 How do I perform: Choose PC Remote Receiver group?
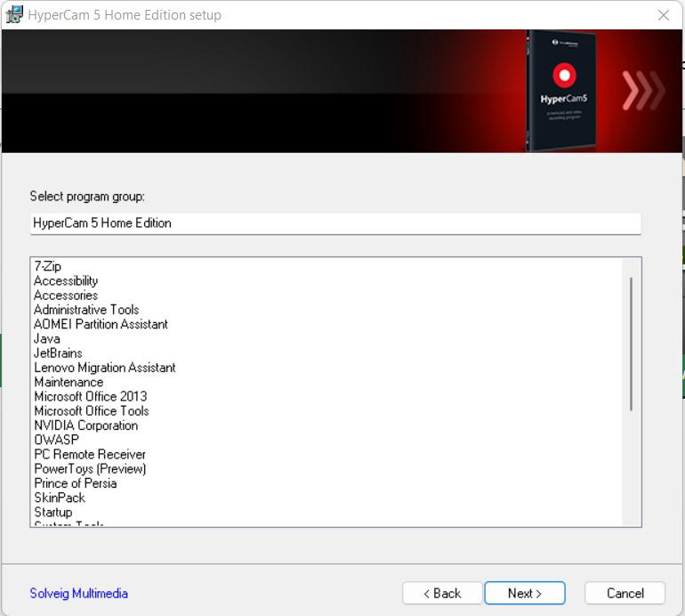(90, 454)
